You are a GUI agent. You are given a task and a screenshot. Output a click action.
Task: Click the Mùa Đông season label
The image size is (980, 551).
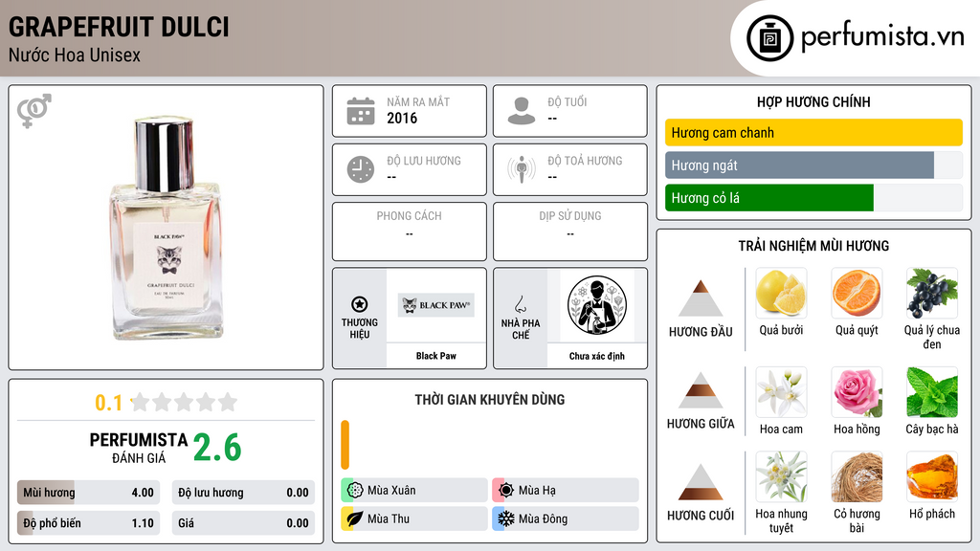coord(544,518)
